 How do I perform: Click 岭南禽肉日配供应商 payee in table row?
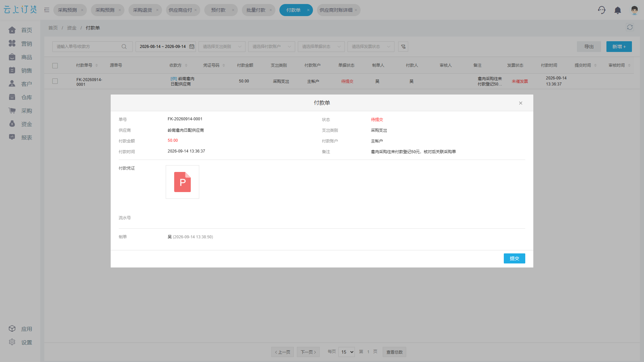[x=182, y=81]
